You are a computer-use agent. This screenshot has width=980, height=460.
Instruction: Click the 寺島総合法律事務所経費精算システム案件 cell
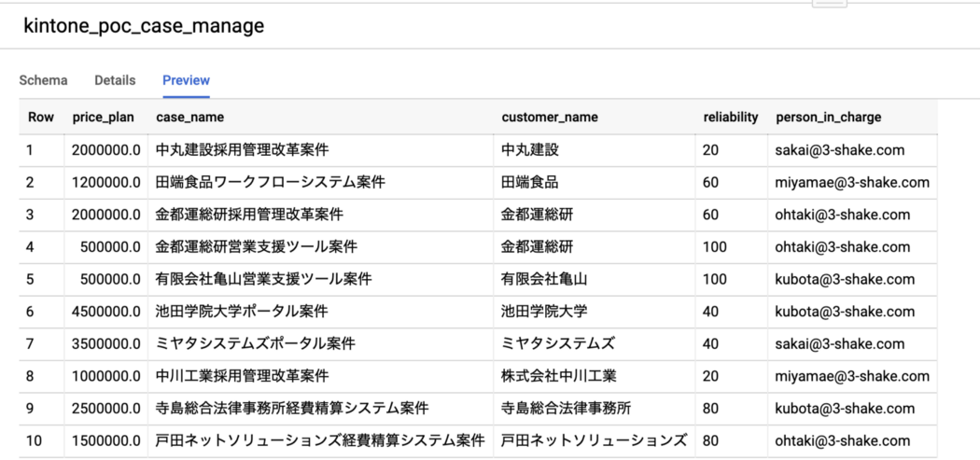point(292,409)
